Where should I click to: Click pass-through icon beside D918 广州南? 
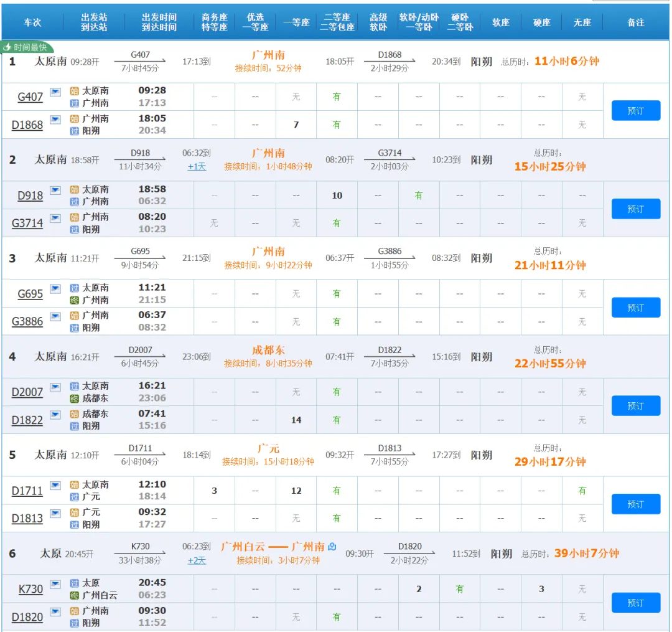(x=74, y=202)
